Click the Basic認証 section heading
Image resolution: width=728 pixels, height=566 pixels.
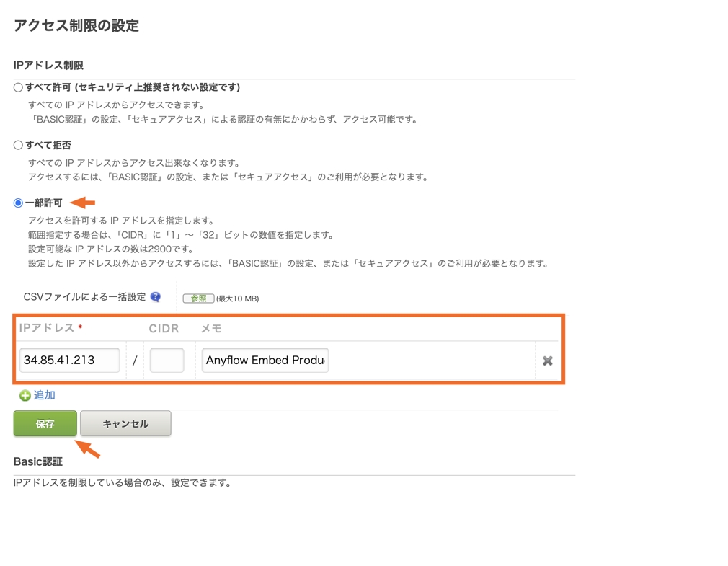(38, 461)
